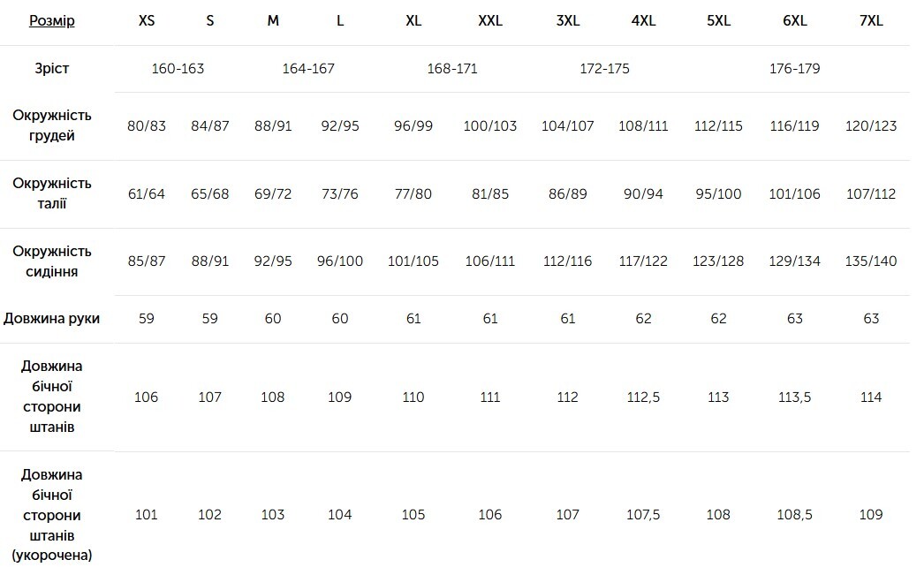The width and height of the screenshot is (924, 575).
Task: Click the 112,5 side length value
Action: click(643, 397)
